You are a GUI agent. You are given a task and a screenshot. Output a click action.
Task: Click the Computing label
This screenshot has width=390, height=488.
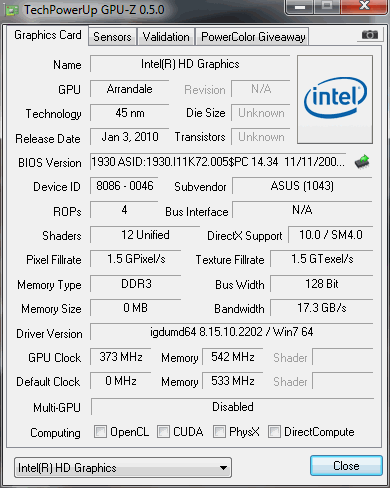[55, 433]
